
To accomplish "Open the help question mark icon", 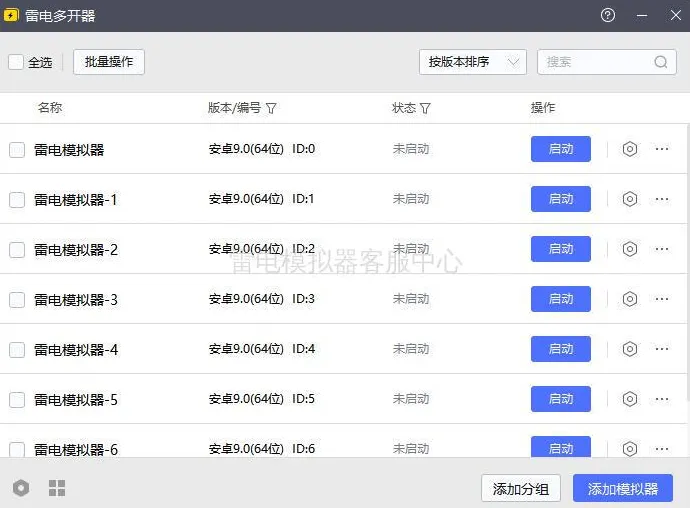I will pos(608,15).
